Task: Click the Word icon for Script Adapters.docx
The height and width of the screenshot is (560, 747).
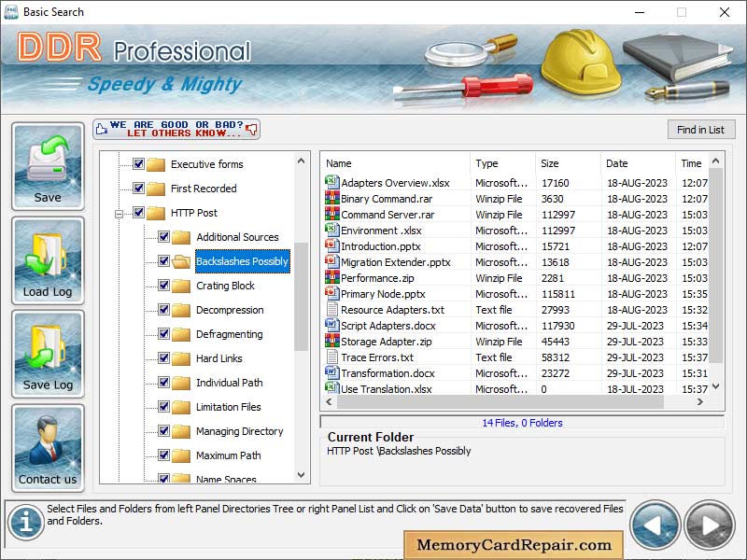Action: pos(331,325)
